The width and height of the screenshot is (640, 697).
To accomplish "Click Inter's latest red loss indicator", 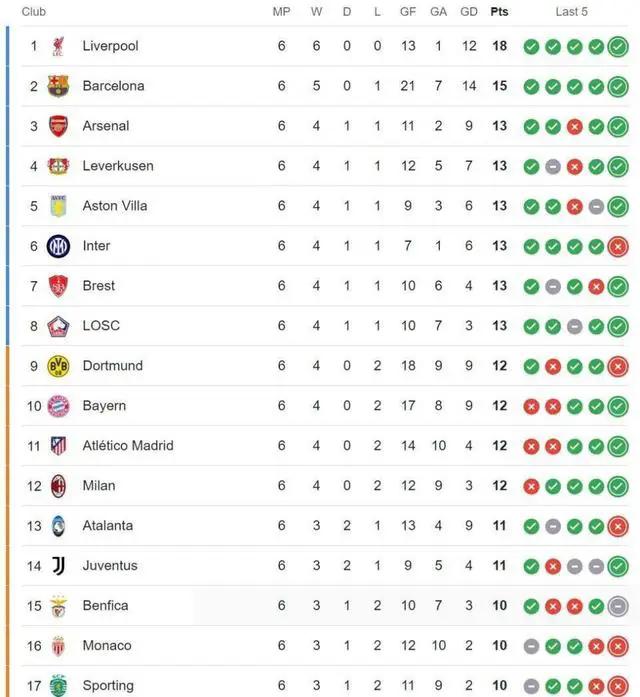I will pyautogui.click(x=618, y=247).
